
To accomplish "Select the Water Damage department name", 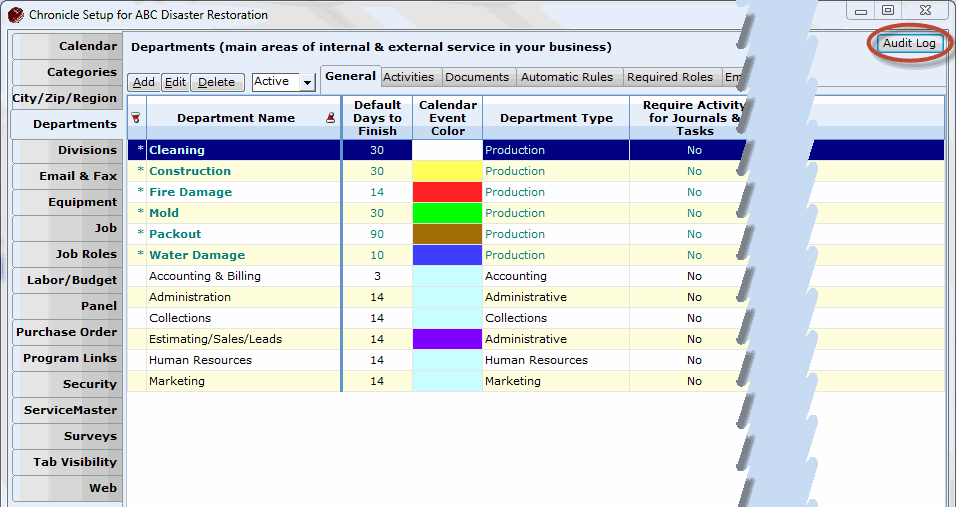I will 197,255.
